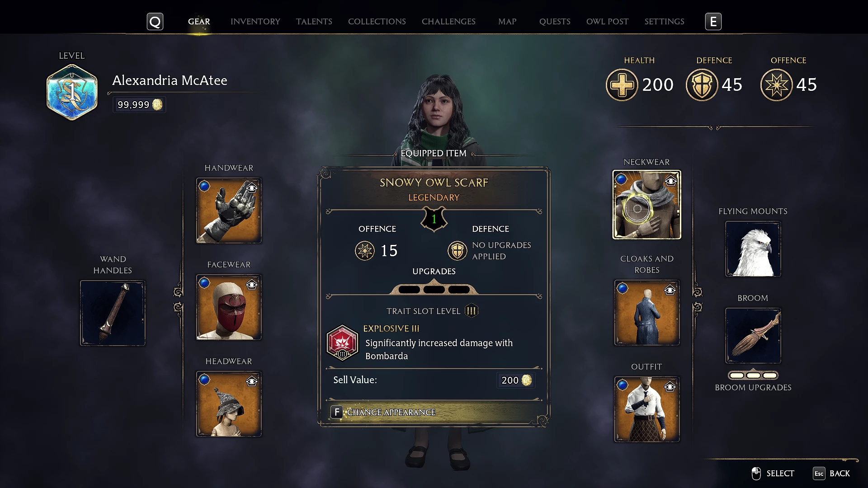Open the Wand Handles slot
Viewport: 868px width, 488px height.
click(113, 313)
